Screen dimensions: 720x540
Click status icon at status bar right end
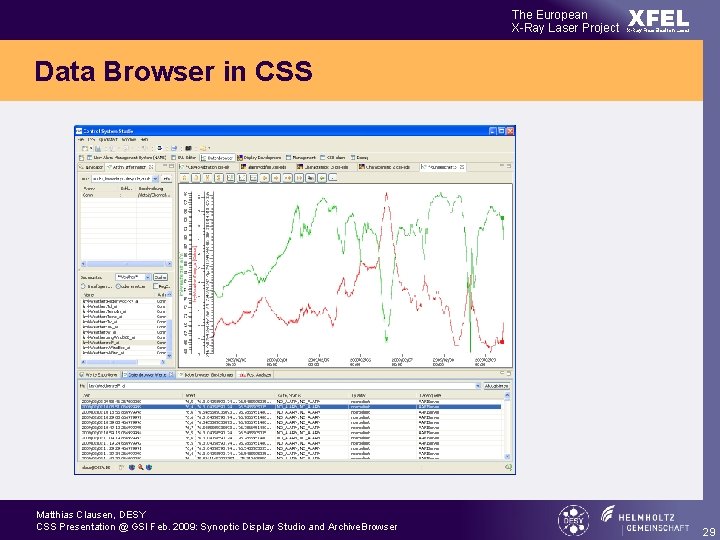[508, 467]
